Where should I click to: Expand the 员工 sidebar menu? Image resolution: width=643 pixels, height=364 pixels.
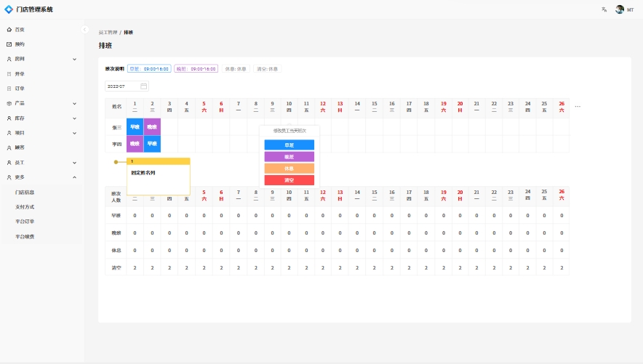point(74,163)
